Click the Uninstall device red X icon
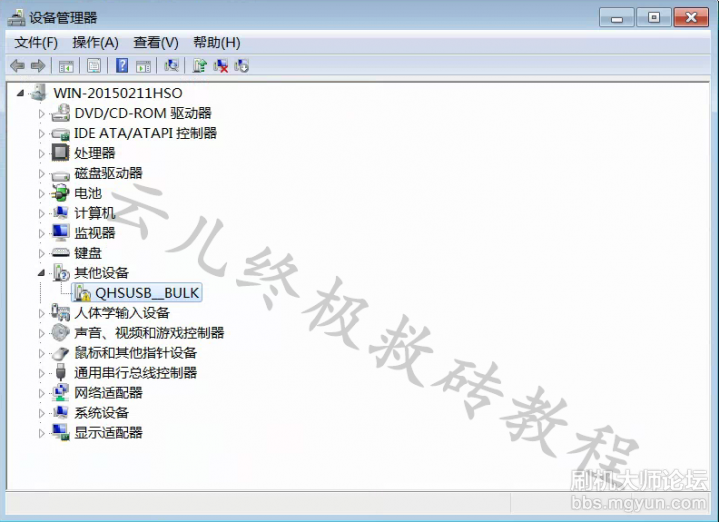 pos(221,66)
